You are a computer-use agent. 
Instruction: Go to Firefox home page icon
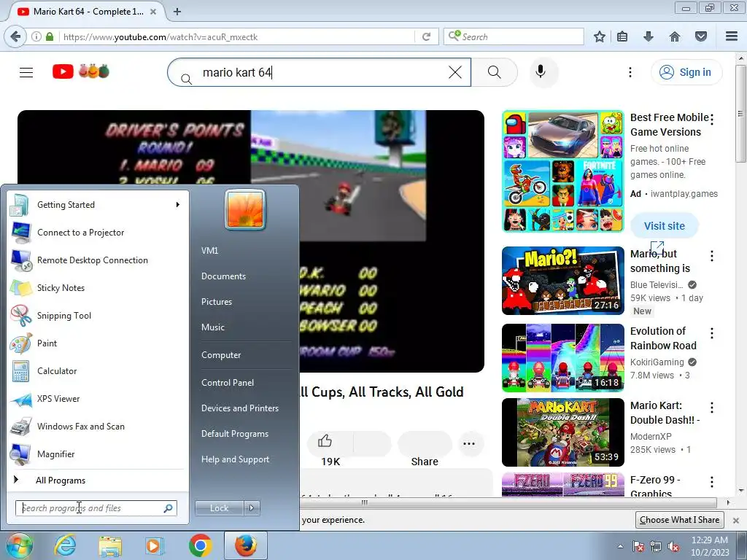click(675, 36)
